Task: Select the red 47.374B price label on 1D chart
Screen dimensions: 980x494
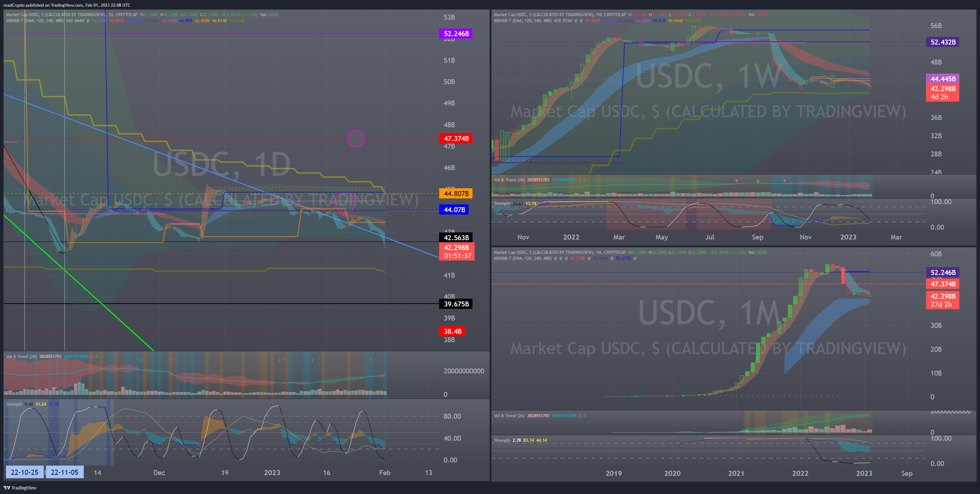Action: click(x=456, y=138)
